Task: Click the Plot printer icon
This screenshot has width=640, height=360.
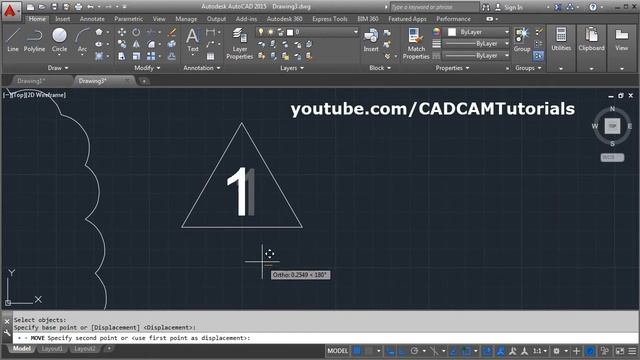Action: click(x=78, y=7)
